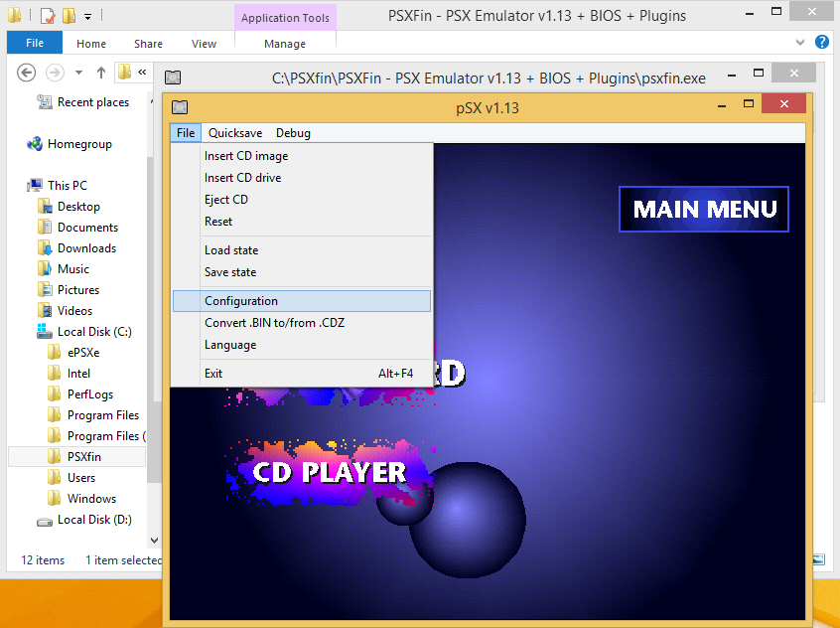840x628 pixels.
Task: Open the Manage tab under Application Tools
Action: [x=285, y=44]
